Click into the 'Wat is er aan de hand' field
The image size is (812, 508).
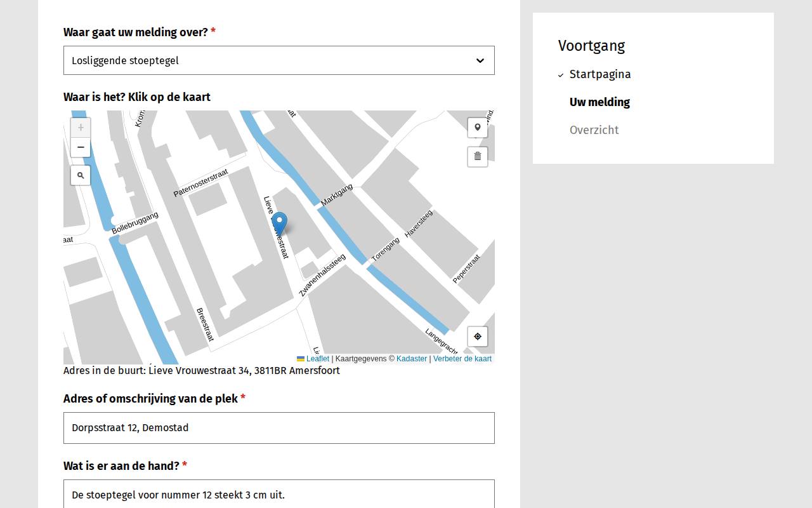click(279, 495)
